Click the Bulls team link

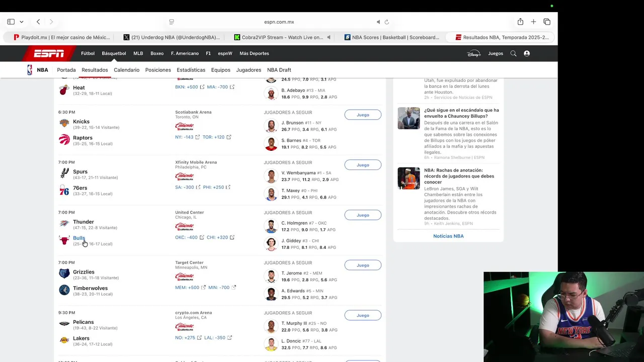point(79,238)
